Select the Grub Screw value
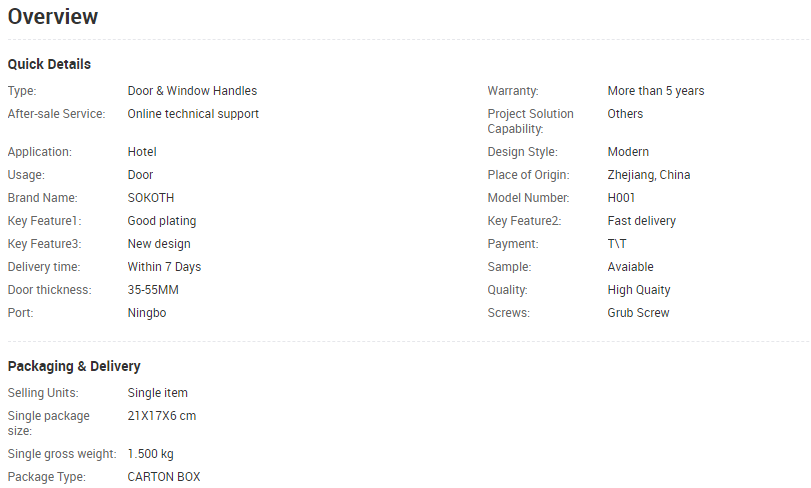Image resolution: width=811 pixels, height=488 pixels. pyautogui.click(x=638, y=313)
